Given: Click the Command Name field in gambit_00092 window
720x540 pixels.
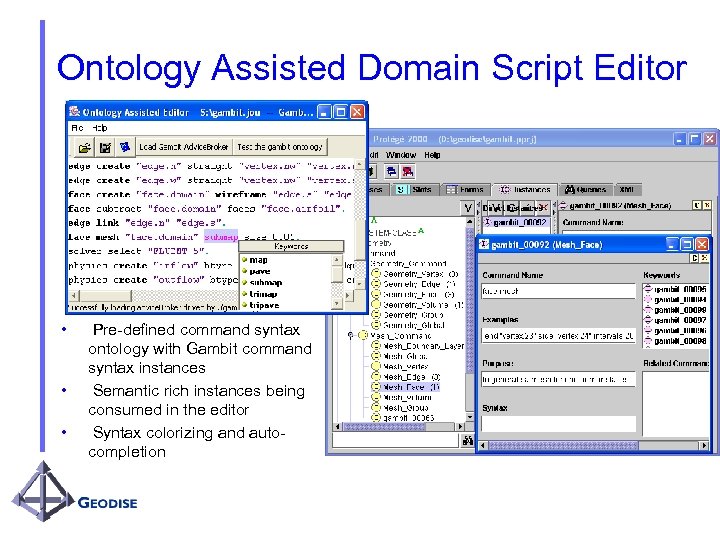Looking at the screenshot, I should coord(558,291).
